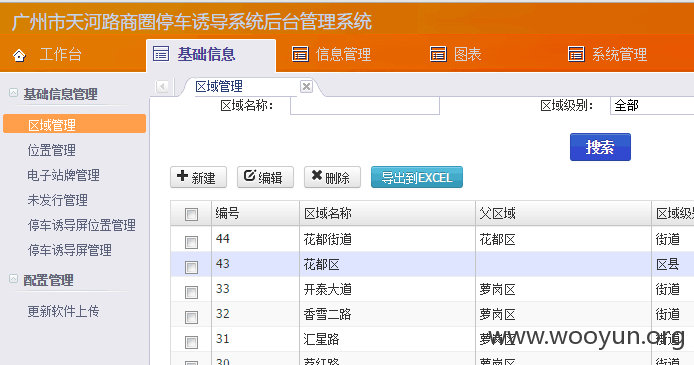Screen dimensions: 694x365
Task: Open the 区域级别 dropdown showing 全部
Action: point(652,106)
